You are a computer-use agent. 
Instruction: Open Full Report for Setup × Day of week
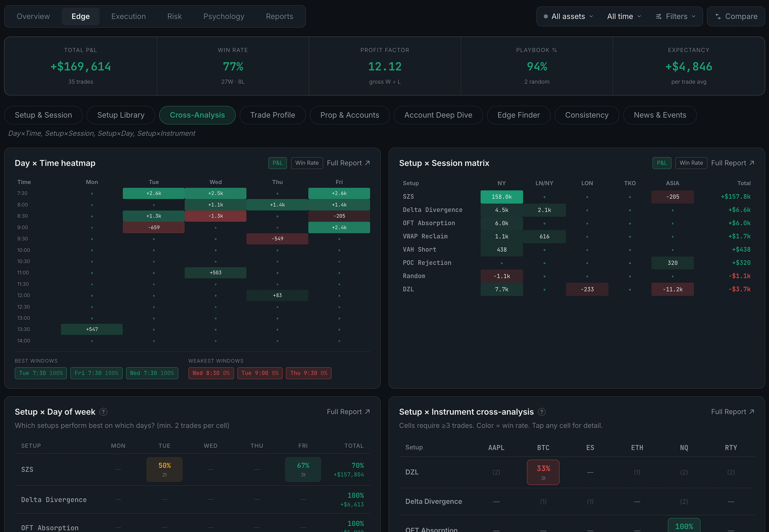(x=348, y=412)
